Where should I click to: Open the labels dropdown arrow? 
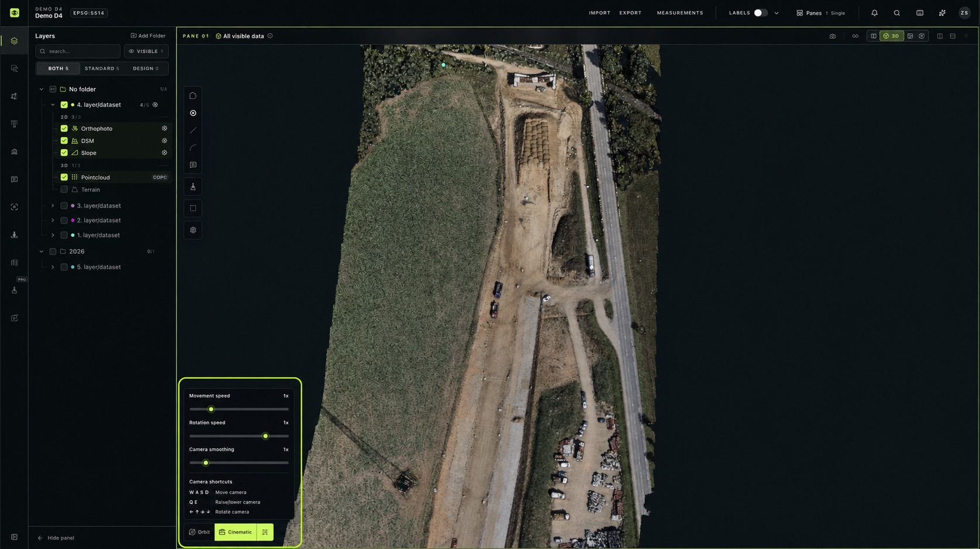[777, 13]
